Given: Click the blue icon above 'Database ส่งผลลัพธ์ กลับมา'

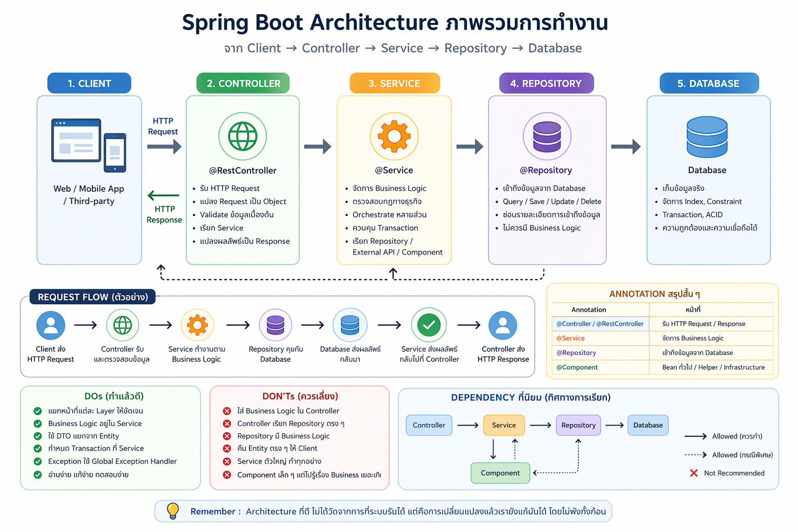Looking at the screenshot, I should [x=350, y=325].
